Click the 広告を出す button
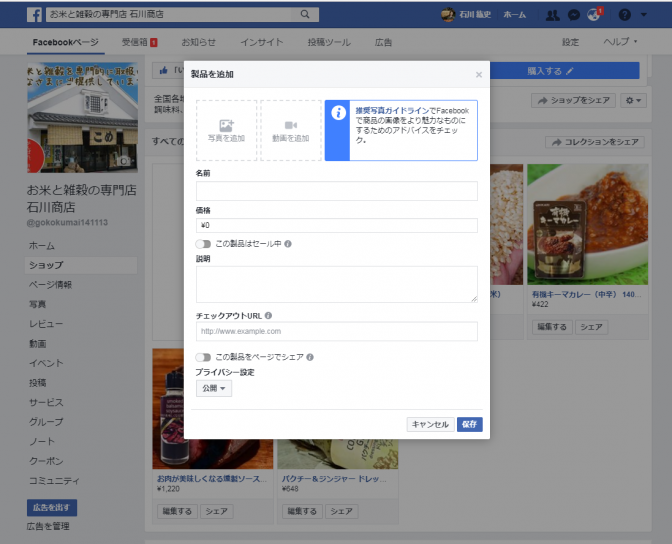Viewport: 672px width, 544px height. tap(52, 508)
